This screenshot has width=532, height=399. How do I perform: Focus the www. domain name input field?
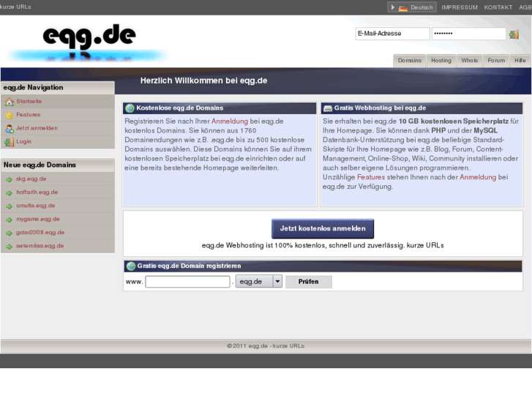click(187, 282)
